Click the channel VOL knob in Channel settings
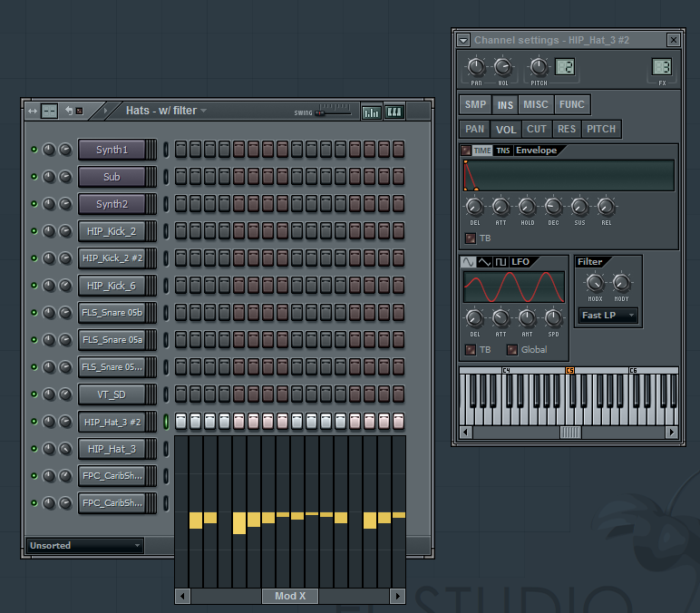700x613 pixels. [x=502, y=67]
